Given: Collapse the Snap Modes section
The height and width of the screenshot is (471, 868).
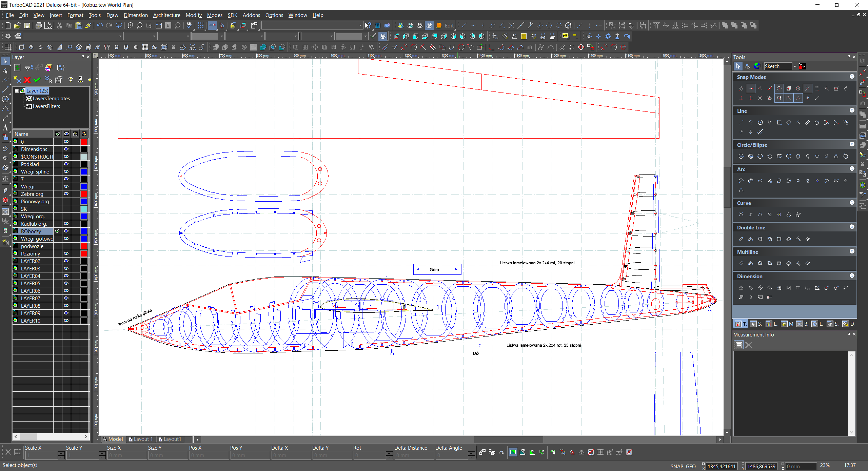Looking at the screenshot, I should pos(852,77).
